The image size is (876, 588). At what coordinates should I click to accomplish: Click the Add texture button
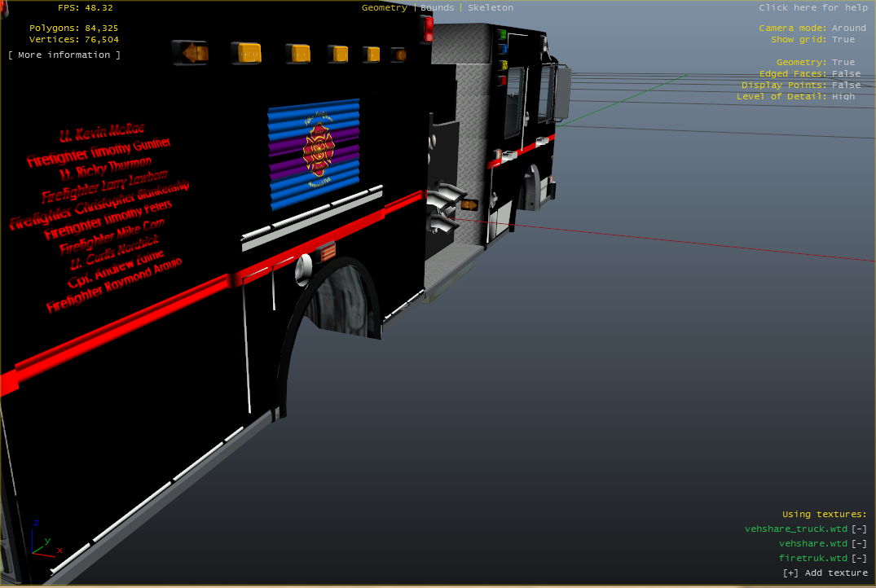tap(825, 573)
